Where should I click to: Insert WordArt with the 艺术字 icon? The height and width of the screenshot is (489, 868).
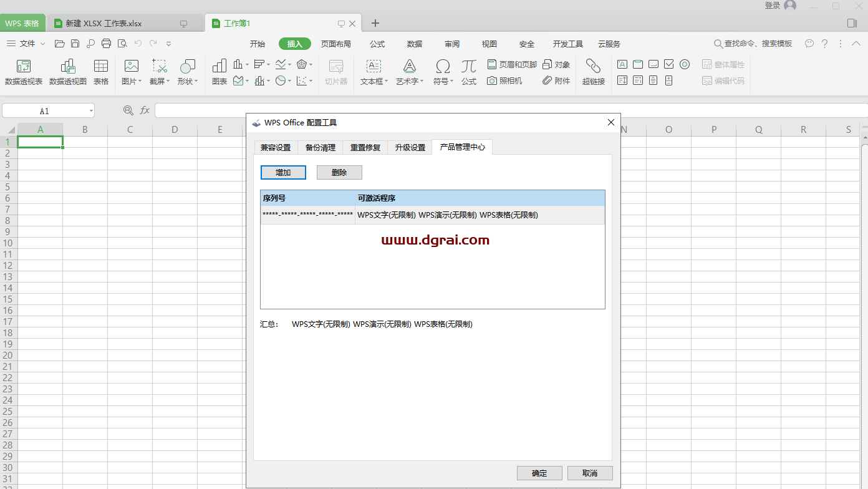click(x=407, y=72)
